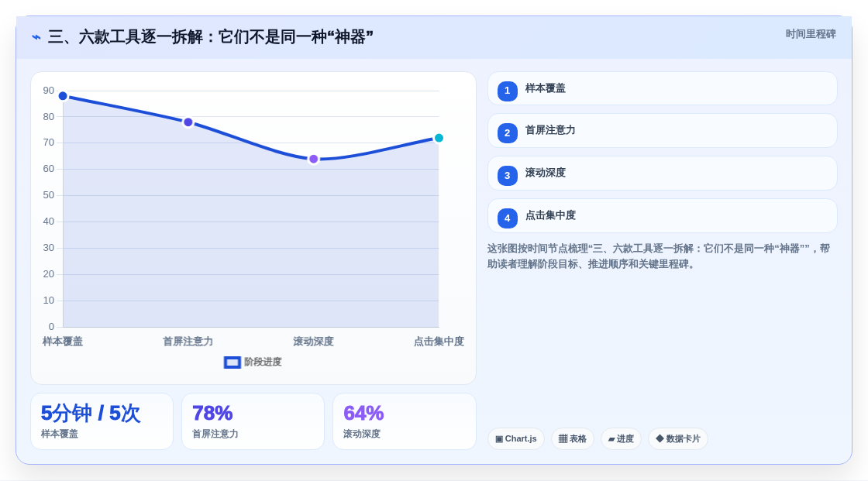Screen dimensions: 868x481
Task: Click the Chart.js tag chip
Action: coord(516,439)
